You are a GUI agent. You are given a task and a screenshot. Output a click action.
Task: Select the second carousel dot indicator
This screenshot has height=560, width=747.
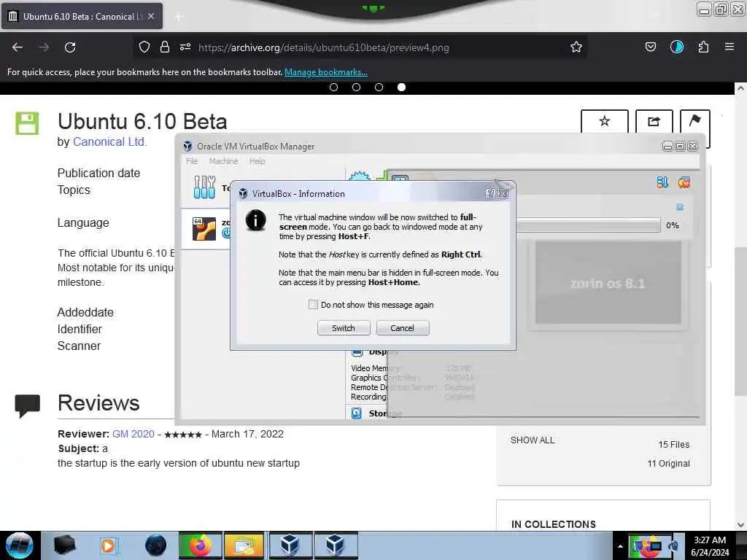356,87
